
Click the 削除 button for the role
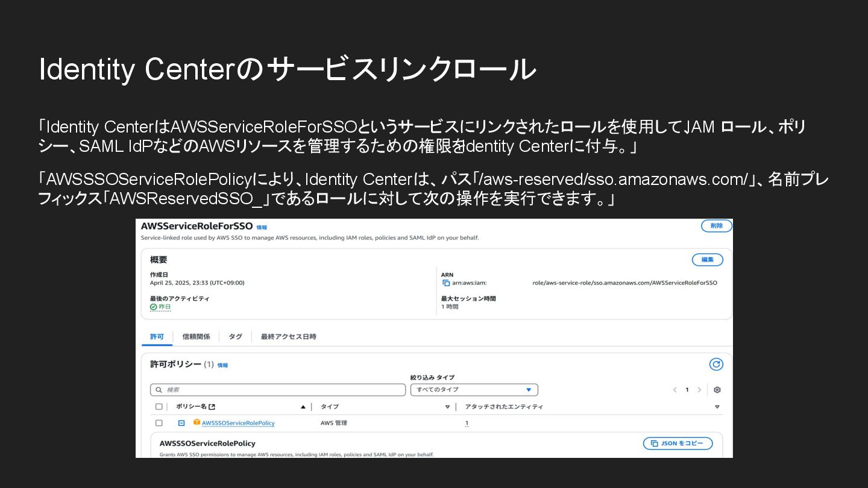click(717, 226)
